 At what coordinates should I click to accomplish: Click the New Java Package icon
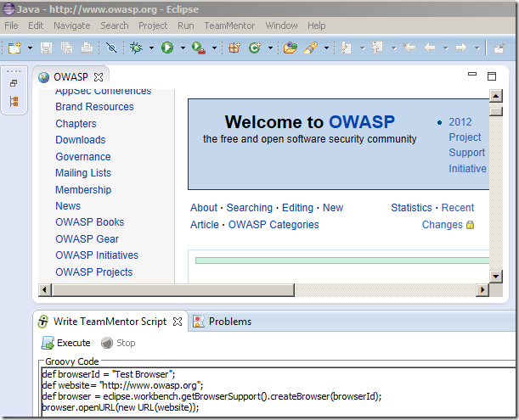(x=234, y=48)
